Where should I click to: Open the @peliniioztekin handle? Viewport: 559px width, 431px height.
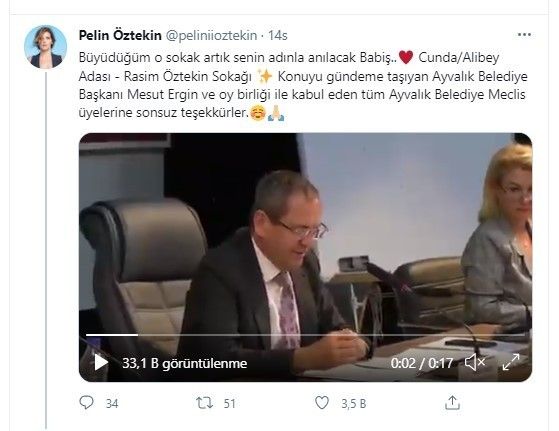(211, 35)
